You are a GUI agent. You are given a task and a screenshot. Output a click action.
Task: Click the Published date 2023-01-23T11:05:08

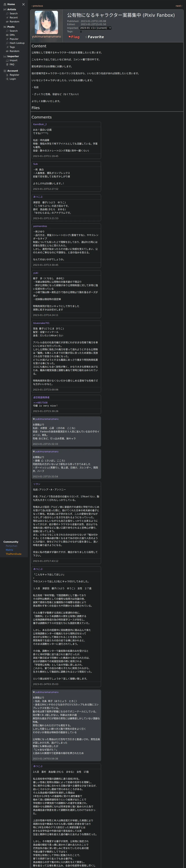93,21
